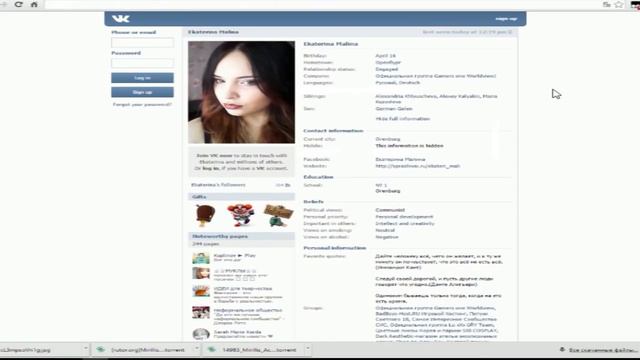Open Ekaterina's followers list
The height and width of the screenshot is (360, 640).
218,185
